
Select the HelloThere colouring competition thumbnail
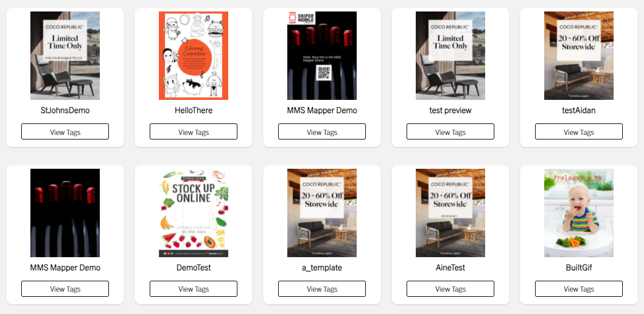coord(193,56)
